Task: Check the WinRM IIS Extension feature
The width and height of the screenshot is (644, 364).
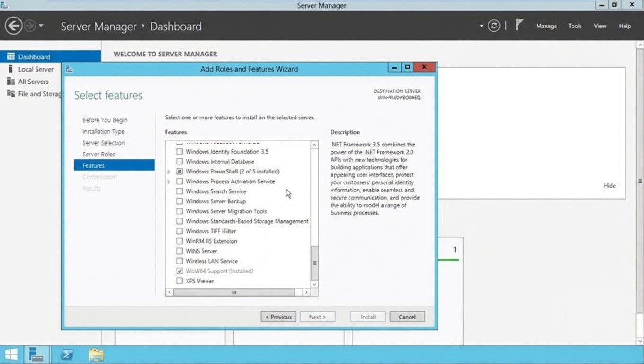Action: point(179,241)
